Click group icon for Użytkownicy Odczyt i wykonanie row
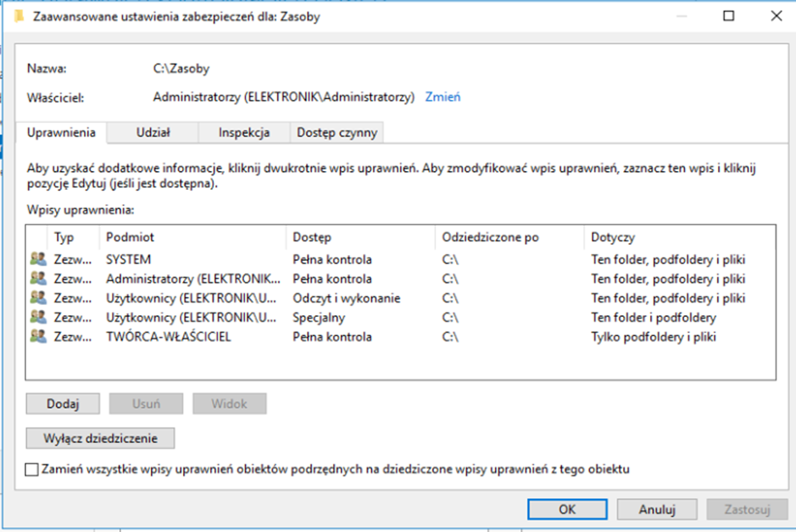The image size is (796, 532). (x=37, y=298)
